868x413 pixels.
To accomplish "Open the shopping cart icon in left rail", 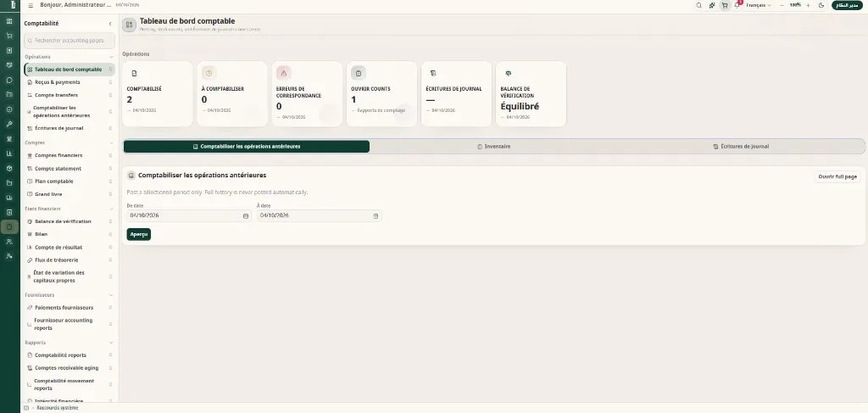I will pos(9,36).
